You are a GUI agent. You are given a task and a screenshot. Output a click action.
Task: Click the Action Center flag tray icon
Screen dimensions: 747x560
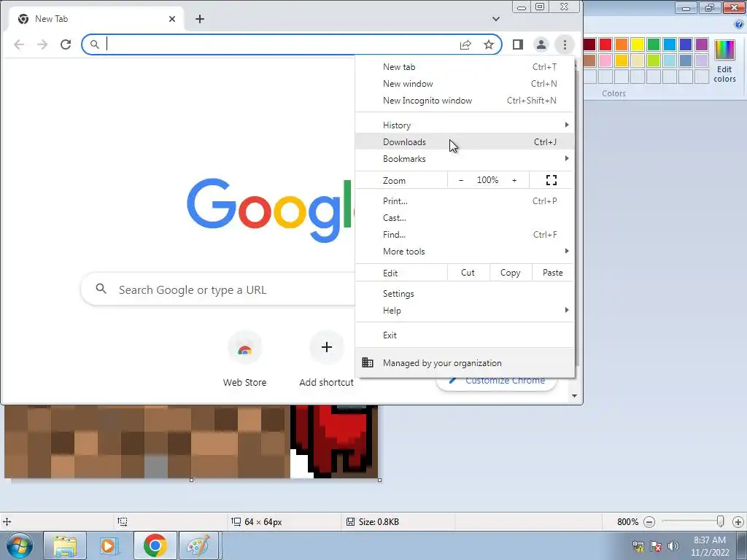pos(656,546)
